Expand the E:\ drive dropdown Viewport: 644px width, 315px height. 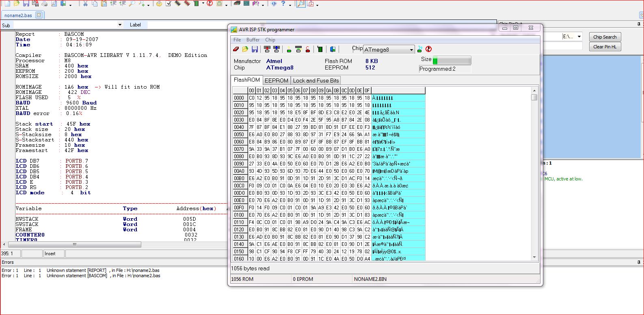pos(579,37)
